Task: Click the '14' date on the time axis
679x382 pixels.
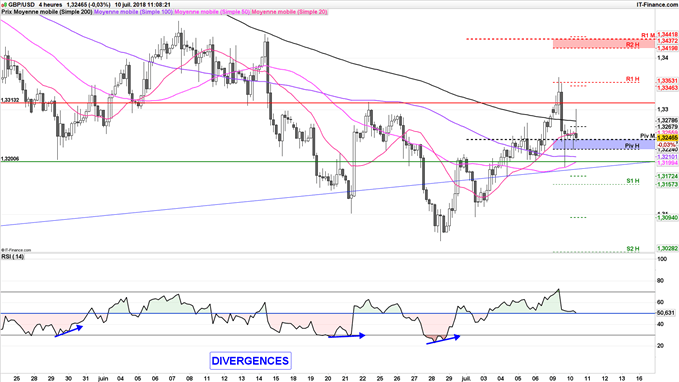Action: [259, 379]
